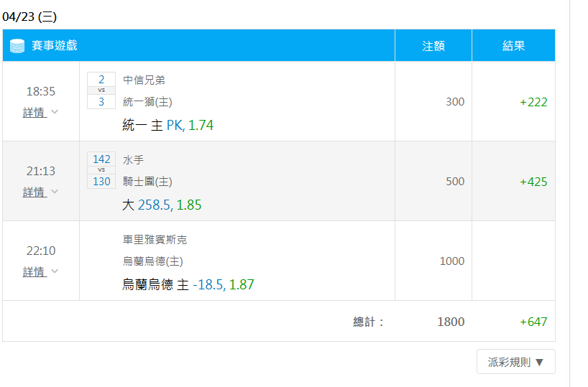This screenshot has height=387, width=588.
Task: Click team name 車里雅賓斯克
Action: tap(155, 240)
